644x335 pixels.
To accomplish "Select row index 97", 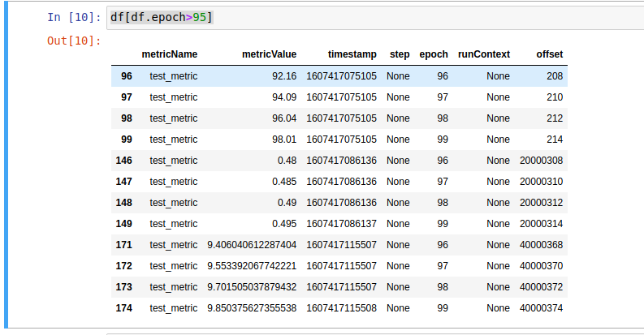I will click(x=127, y=97).
